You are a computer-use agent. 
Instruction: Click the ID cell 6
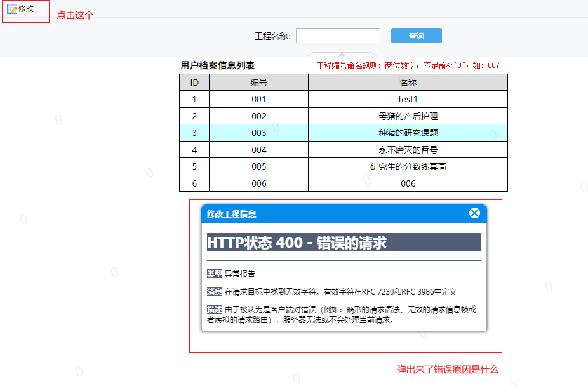(194, 183)
